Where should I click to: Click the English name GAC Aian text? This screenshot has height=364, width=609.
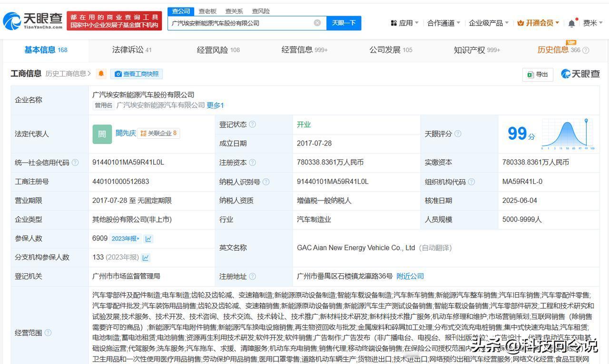click(x=356, y=248)
